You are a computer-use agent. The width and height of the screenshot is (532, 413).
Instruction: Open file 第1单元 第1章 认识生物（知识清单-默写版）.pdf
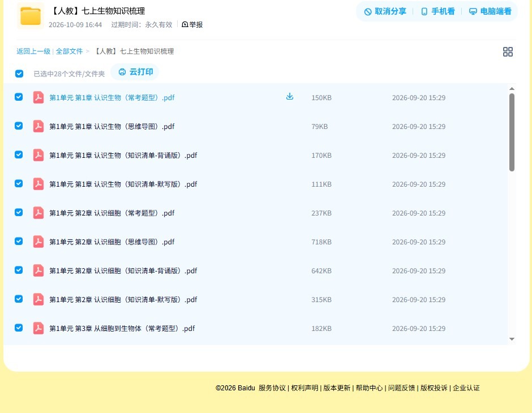pyautogui.click(x=123, y=184)
